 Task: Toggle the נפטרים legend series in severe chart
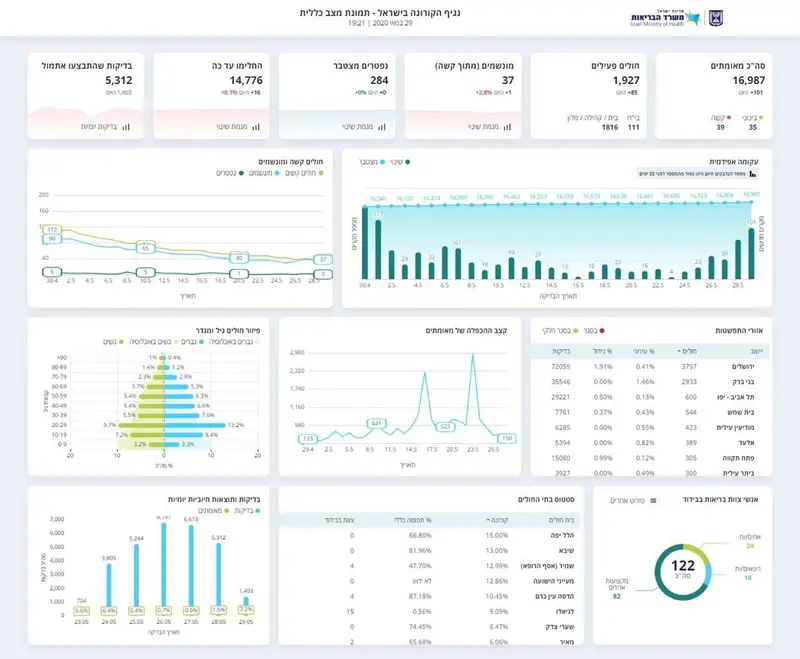[229, 173]
